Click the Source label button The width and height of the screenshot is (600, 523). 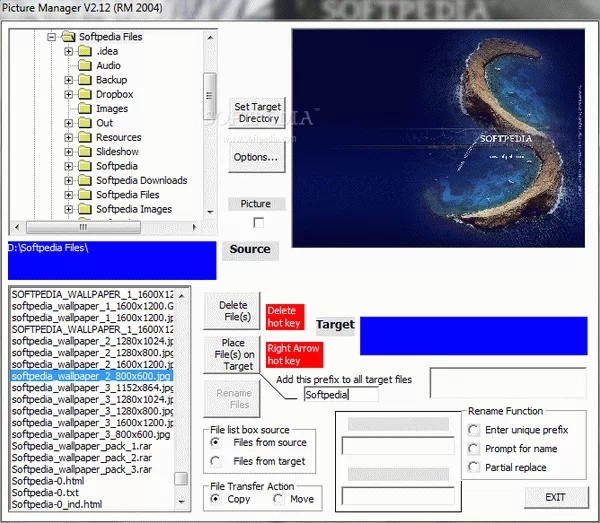click(250, 250)
